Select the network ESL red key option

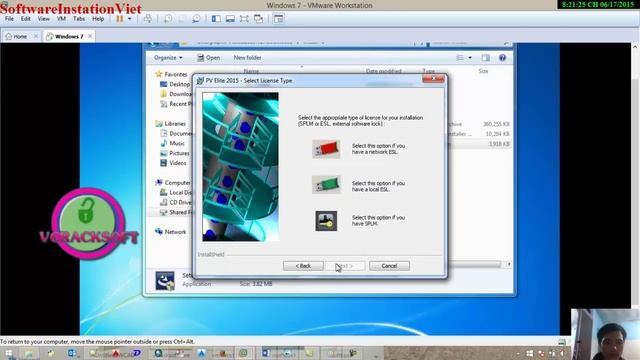326,149
